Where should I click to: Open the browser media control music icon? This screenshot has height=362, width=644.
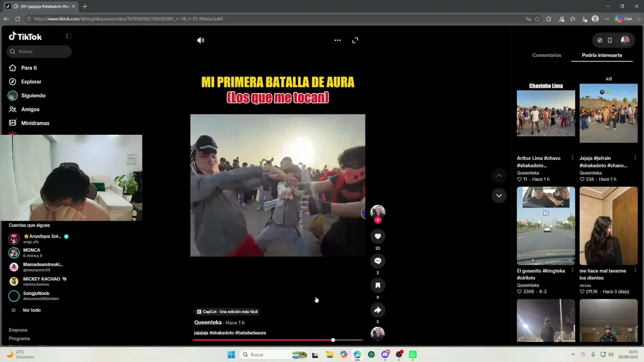(561, 19)
